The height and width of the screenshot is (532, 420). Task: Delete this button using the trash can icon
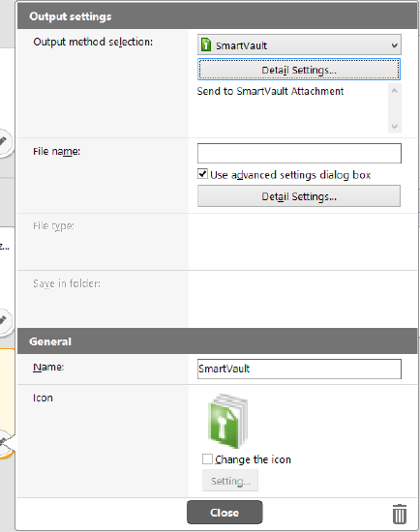tap(400, 514)
